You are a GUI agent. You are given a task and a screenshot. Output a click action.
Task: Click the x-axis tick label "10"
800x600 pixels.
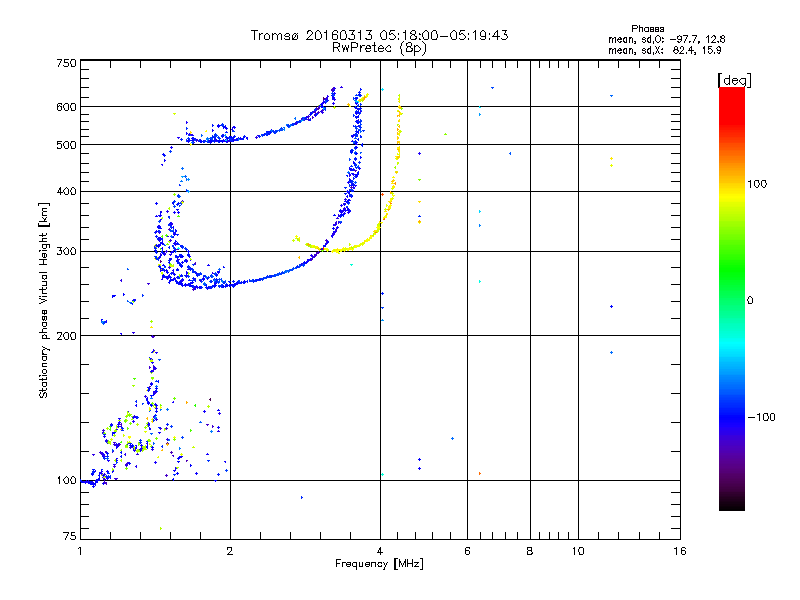pos(578,551)
